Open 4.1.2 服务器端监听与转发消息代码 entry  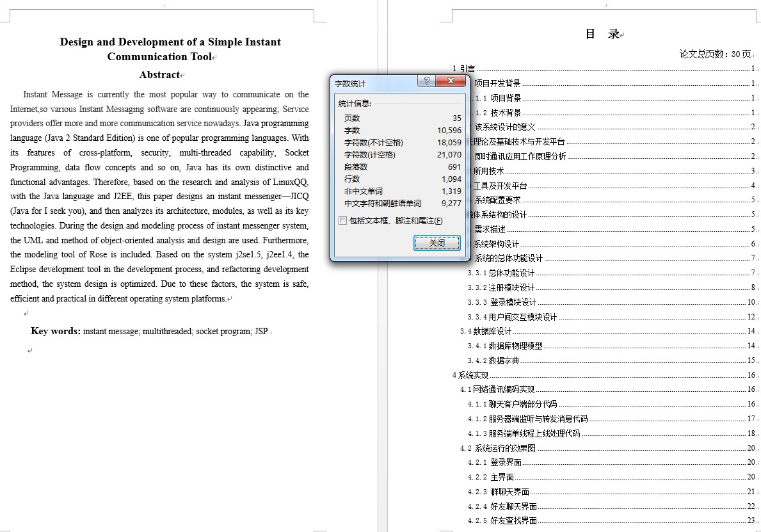coord(611,419)
